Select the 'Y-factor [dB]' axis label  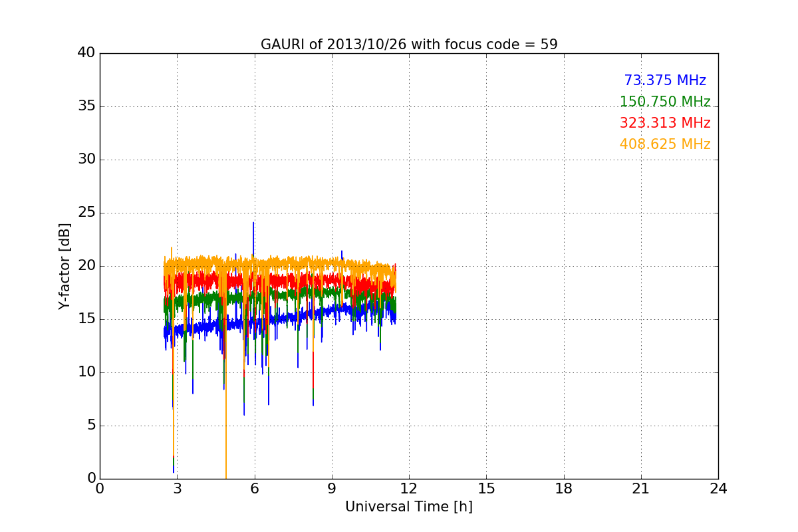point(65,266)
